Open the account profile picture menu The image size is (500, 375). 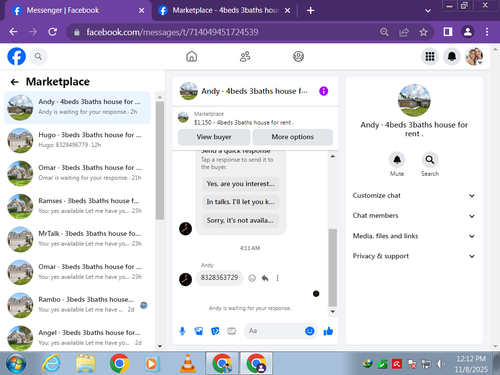tap(474, 56)
